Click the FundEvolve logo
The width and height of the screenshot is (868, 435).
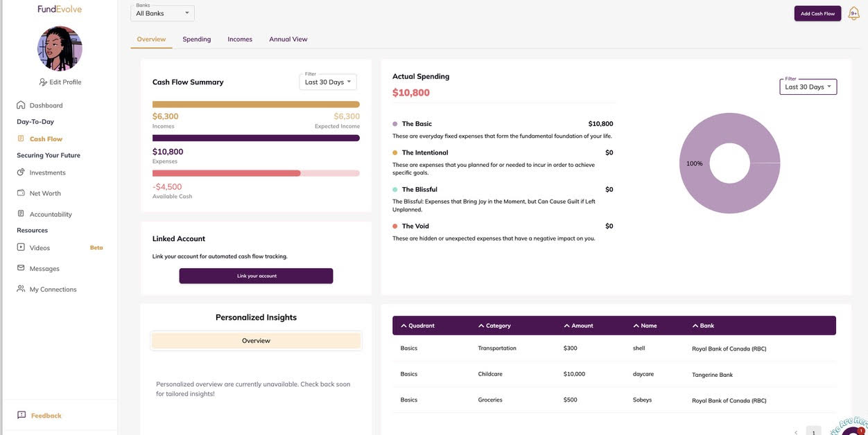(x=60, y=9)
